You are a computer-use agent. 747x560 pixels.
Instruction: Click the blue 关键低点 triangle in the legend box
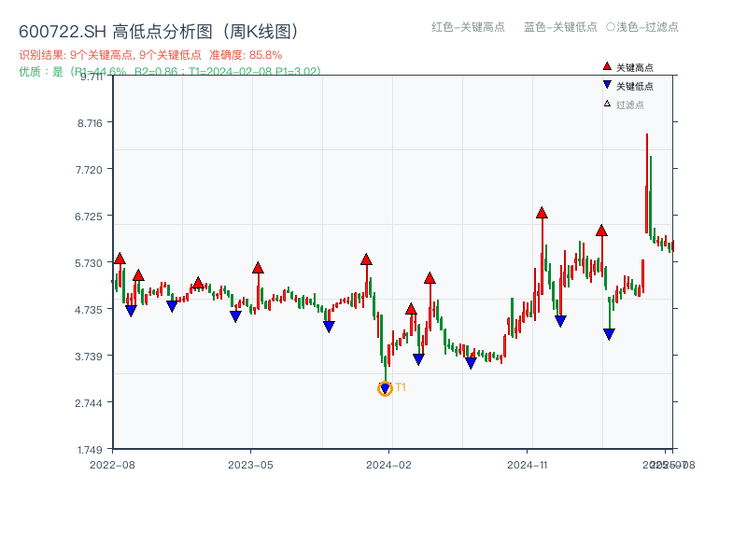coord(607,86)
